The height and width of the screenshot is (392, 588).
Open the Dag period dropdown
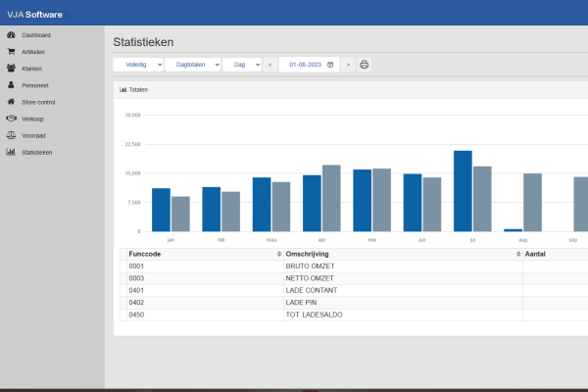pos(240,65)
